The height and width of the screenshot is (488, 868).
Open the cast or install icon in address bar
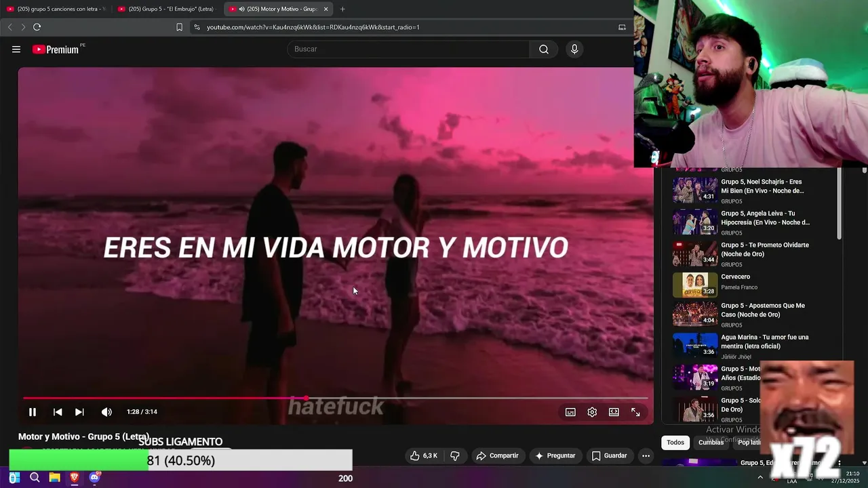pos(622,27)
